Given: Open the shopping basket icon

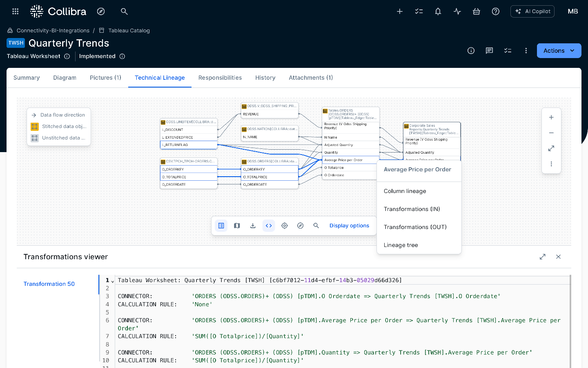Looking at the screenshot, I should (476, 11).
